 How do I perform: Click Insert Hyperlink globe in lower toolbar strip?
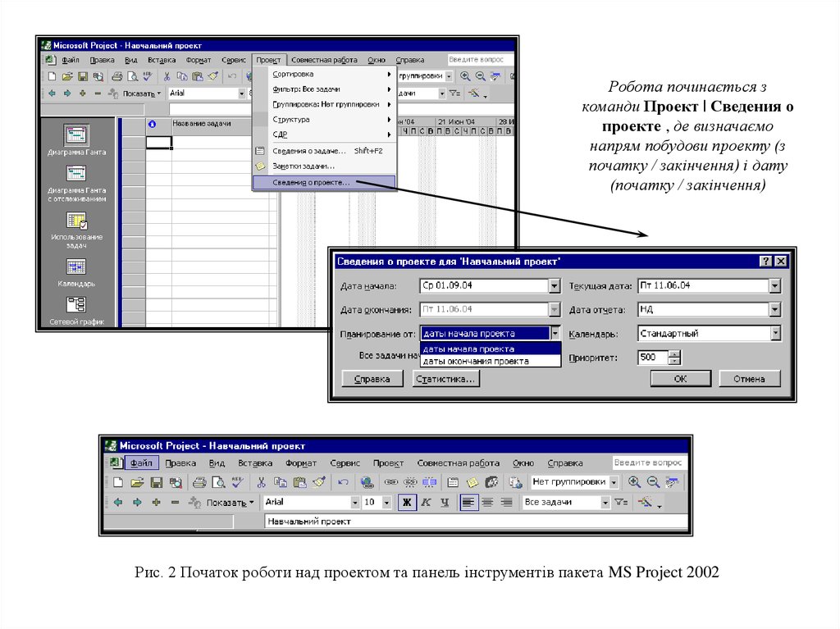coord(367,482)
